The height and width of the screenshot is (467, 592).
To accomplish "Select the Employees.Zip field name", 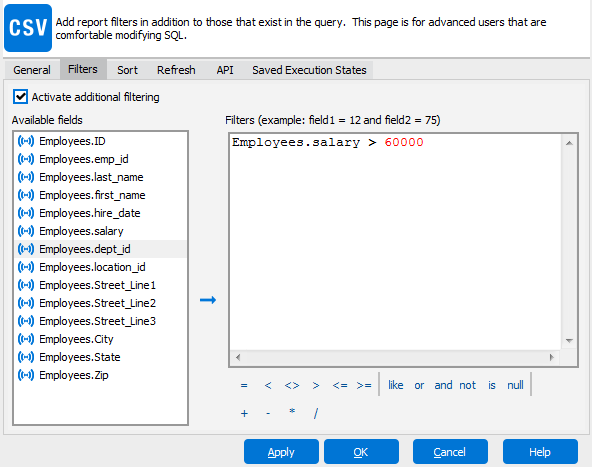I will pyautogui.click(x=74, y=375).
